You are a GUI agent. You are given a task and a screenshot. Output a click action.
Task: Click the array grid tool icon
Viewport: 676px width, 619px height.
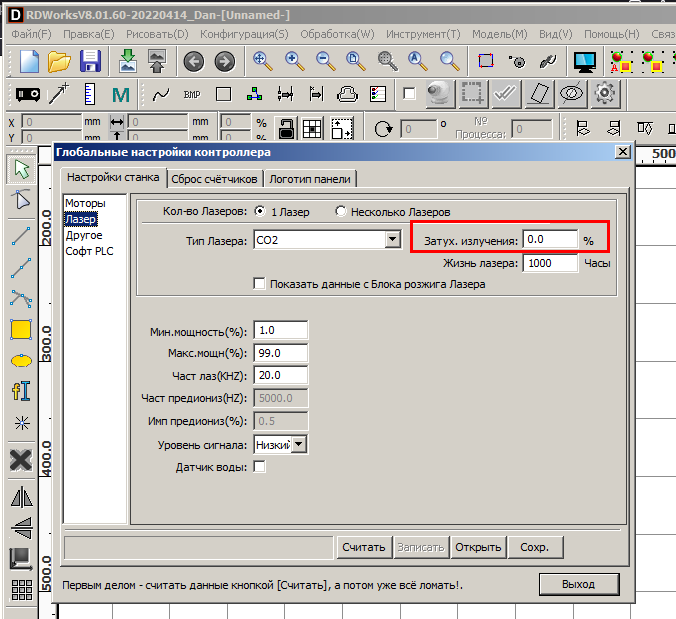(22, 590)
